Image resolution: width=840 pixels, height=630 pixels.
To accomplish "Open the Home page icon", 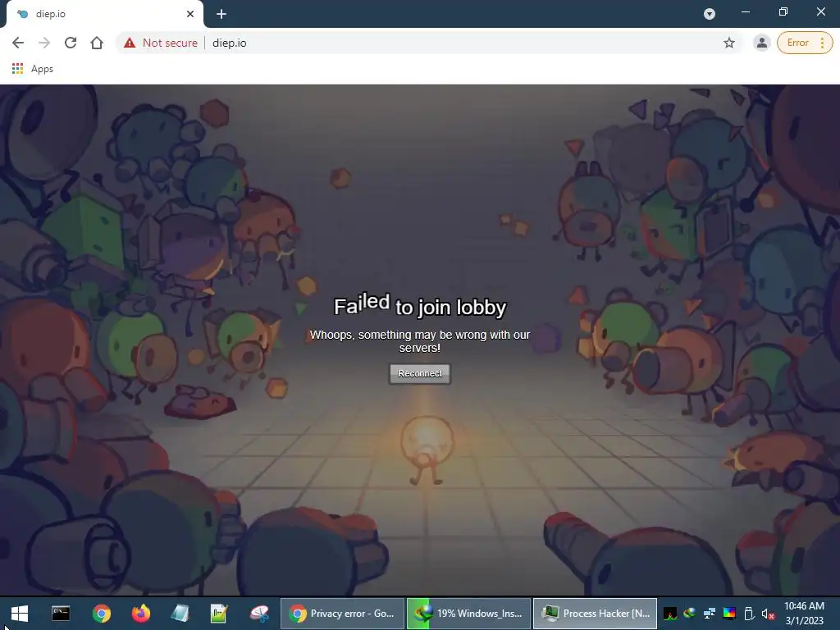I will 97,43.
